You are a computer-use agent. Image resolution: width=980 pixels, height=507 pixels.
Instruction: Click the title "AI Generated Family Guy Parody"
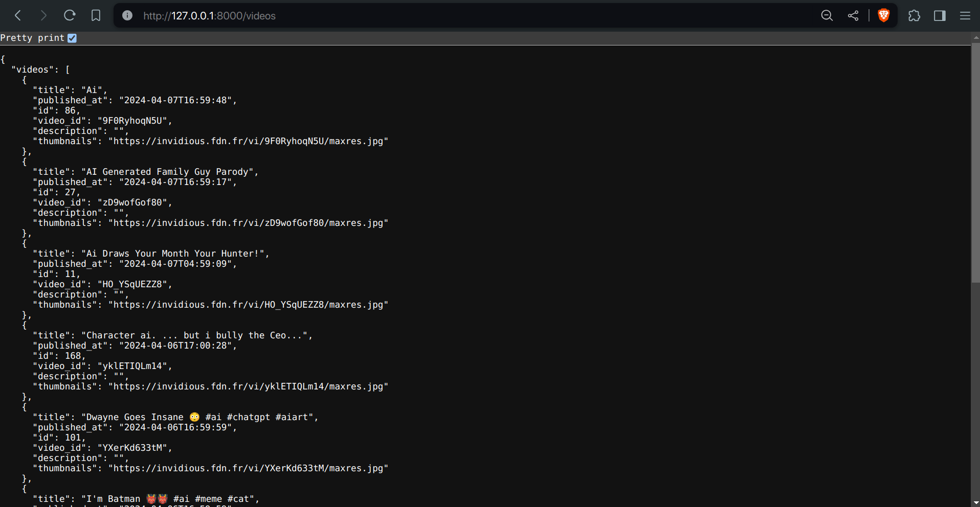click(167, 172)
